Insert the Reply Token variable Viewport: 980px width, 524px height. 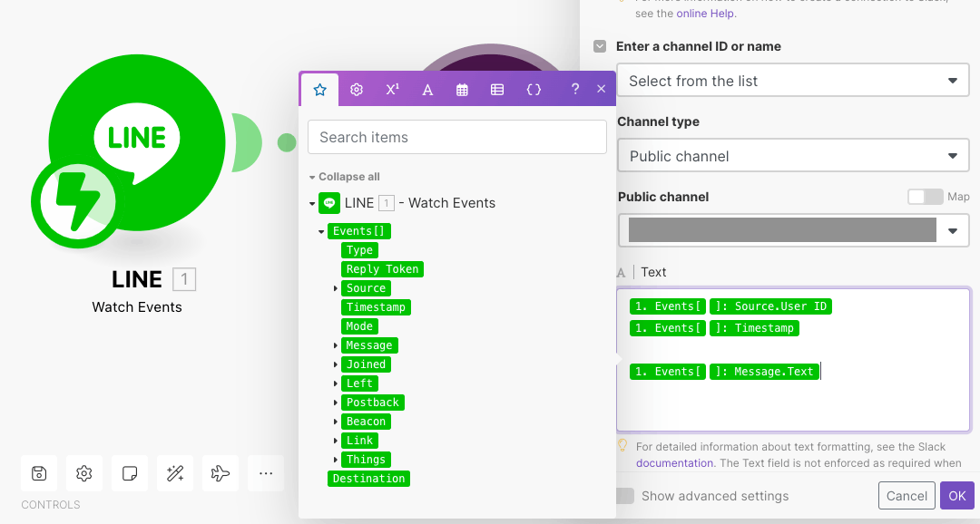(x=383, y=269)
